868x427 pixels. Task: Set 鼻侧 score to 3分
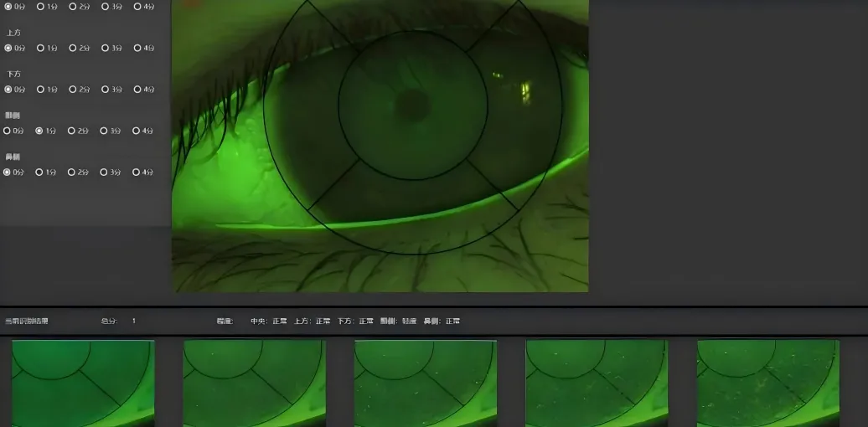[x=105, y=172]
